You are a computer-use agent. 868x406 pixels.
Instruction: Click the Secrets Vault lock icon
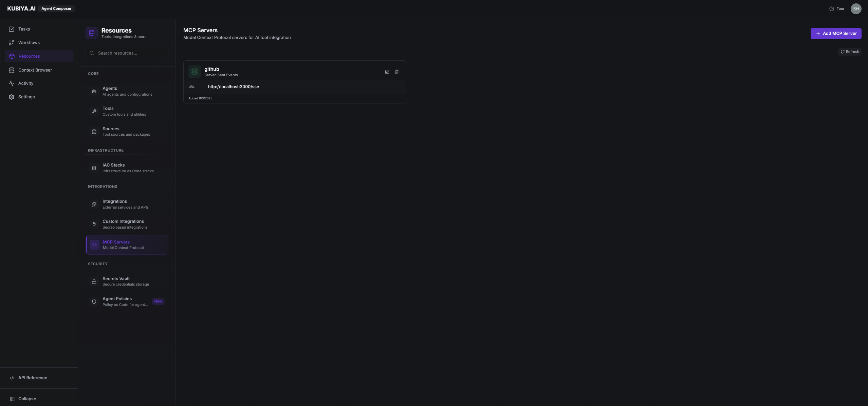pyautogui.click(x=94, y=282)
